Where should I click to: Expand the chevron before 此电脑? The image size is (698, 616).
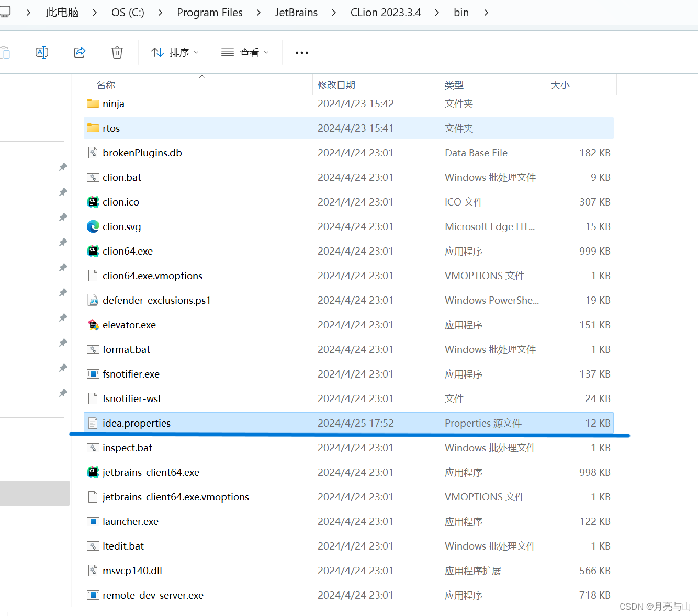click(28, 13)
